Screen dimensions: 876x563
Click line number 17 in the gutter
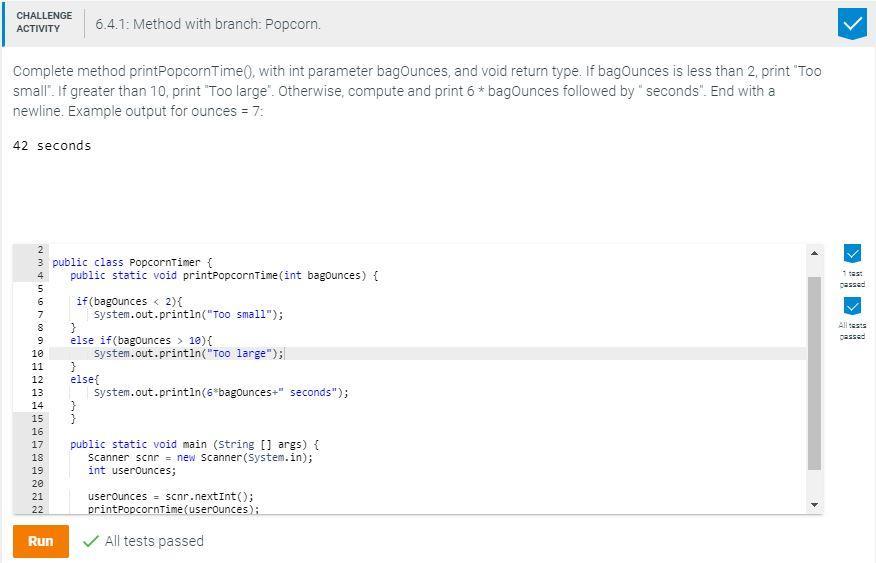pos(37,444)
